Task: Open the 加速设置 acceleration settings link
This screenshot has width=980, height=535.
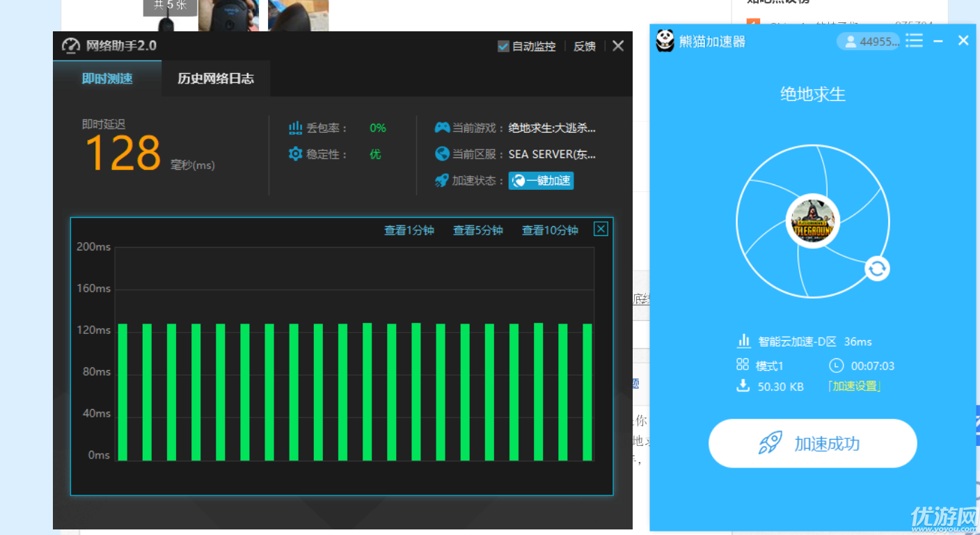Action: click(855, 386)
